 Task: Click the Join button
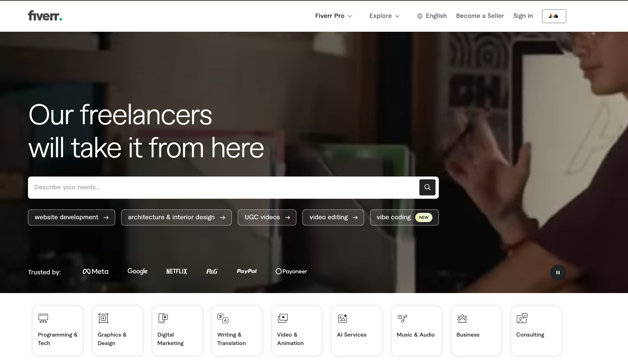point(554,16)
